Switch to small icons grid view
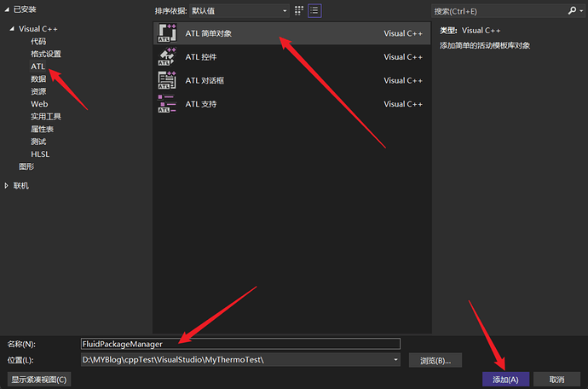Viewport: 588px width, 389px height. pyautogui.click(x=298, y=11)
